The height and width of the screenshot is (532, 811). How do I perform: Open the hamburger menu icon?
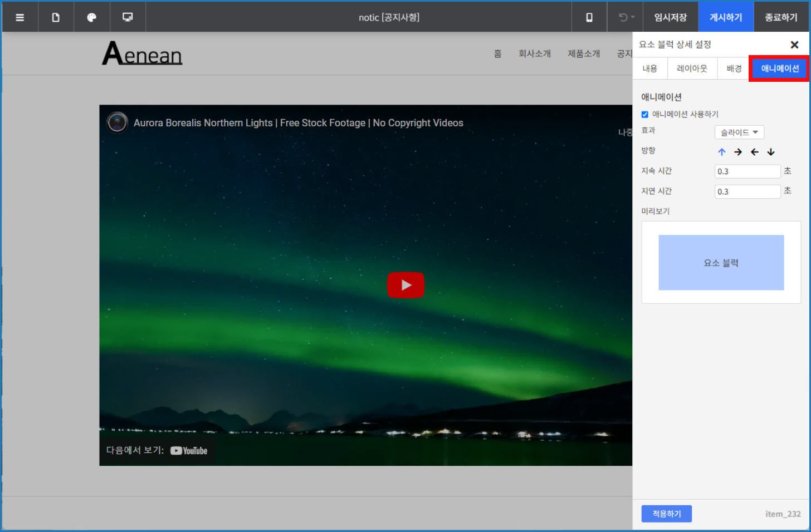20,17
